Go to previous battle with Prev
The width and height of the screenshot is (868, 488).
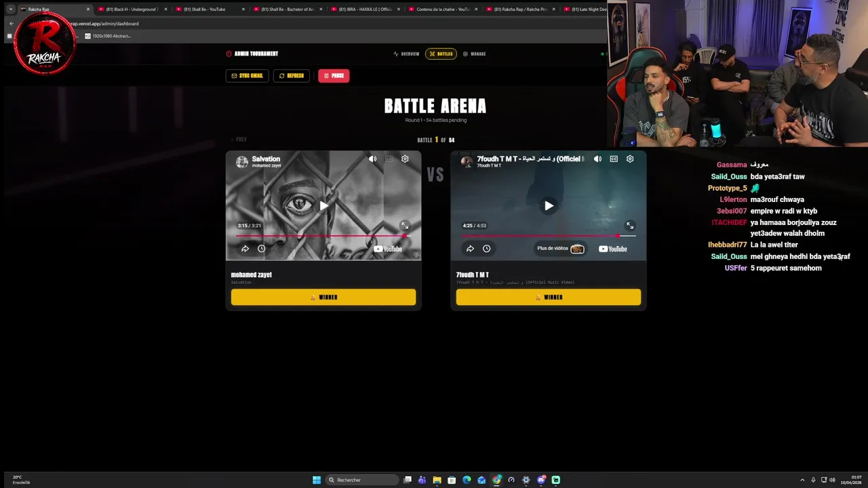click(239, 140)
